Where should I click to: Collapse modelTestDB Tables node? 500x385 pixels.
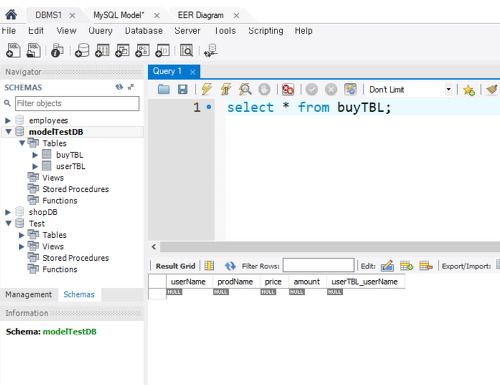[22, 143]
